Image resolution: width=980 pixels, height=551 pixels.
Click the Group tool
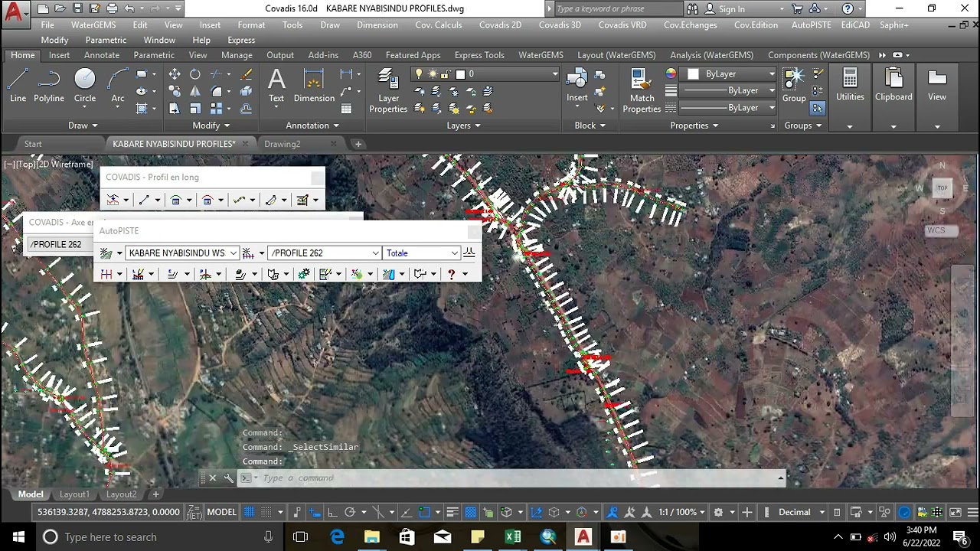point(794,86)
